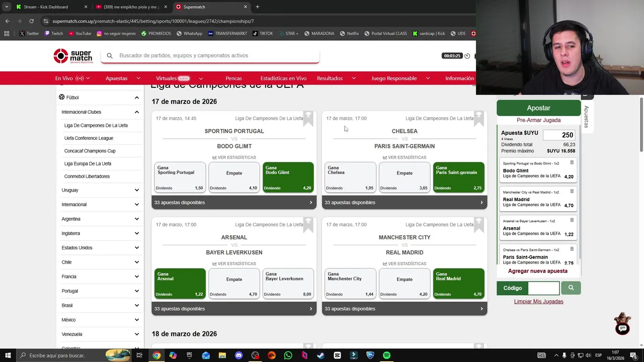The image size is (644, 362).
Task: Go back with the browser back arrow
Action: pos(7,21)
